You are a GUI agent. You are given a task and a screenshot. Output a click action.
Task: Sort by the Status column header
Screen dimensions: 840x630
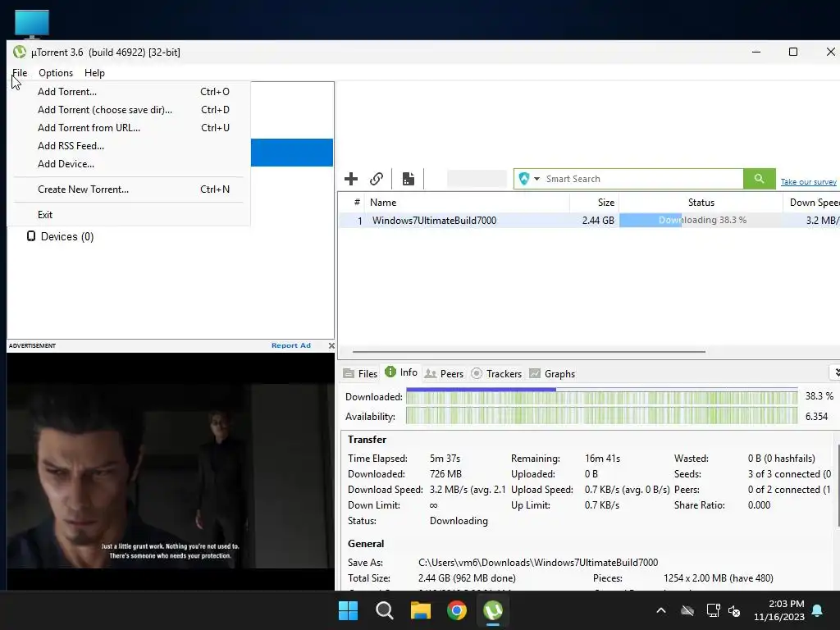pyautogui.click(x=701, y=203)
